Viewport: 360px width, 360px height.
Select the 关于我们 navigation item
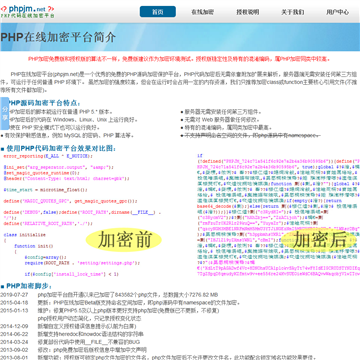[x=293, y=12]
